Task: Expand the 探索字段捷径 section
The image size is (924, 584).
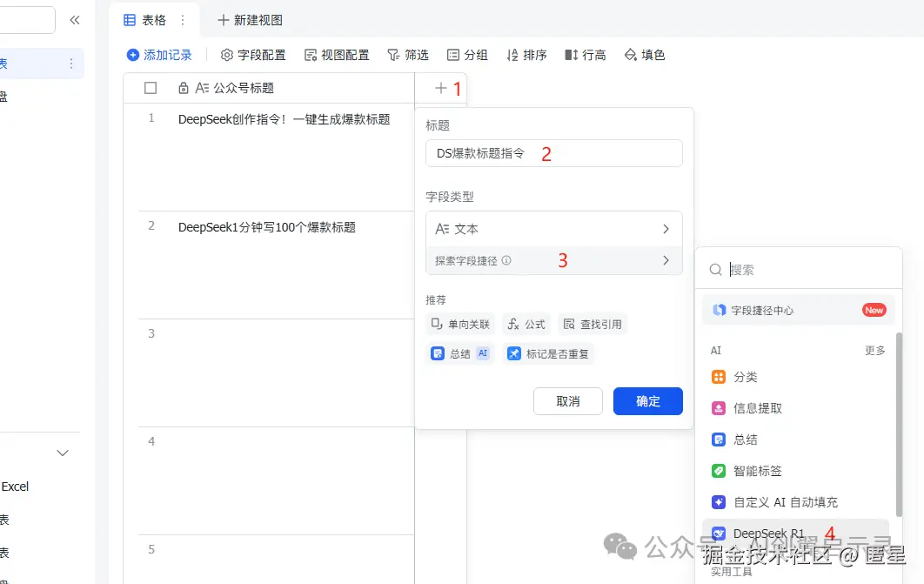Action: [553, 259]
